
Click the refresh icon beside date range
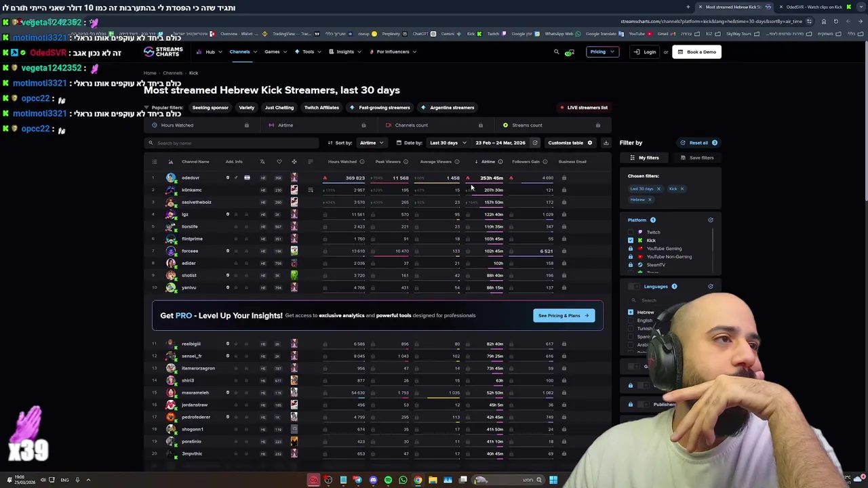pyautogui.click(x=534, y=143)
